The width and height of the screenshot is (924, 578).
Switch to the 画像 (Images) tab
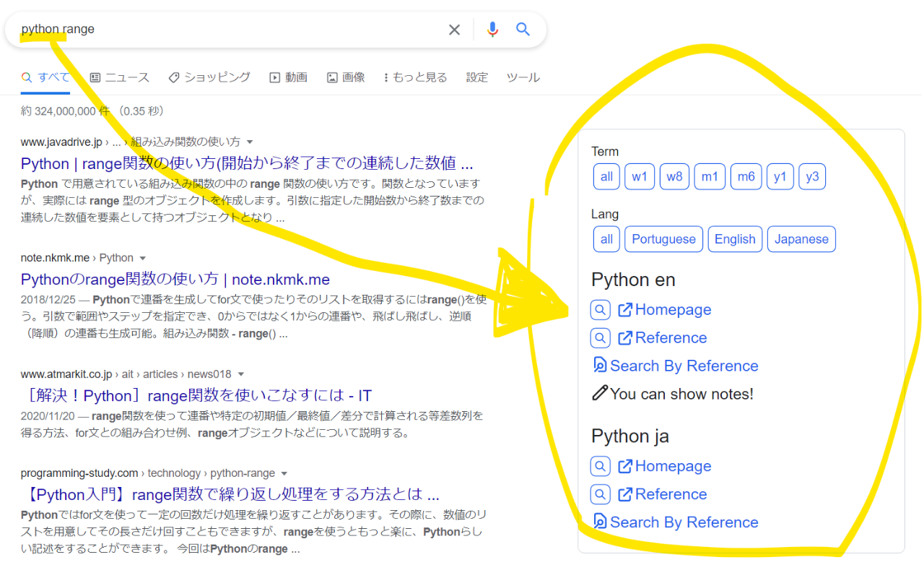pyautogui.click(x=345, y=77)
